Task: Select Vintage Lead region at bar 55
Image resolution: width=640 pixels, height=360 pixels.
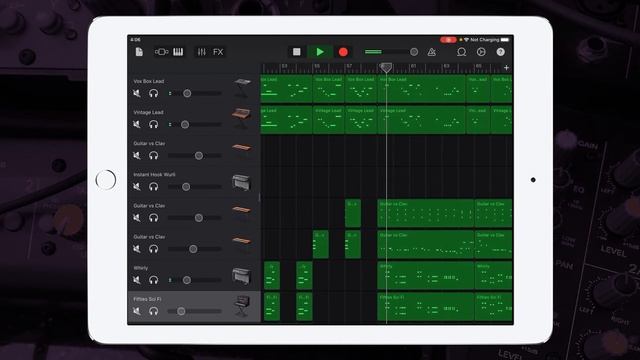Action: [x=329, y=120]
